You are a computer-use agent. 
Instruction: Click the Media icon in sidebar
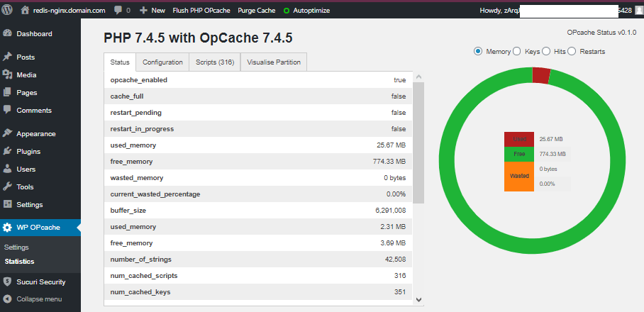[7, 74]
